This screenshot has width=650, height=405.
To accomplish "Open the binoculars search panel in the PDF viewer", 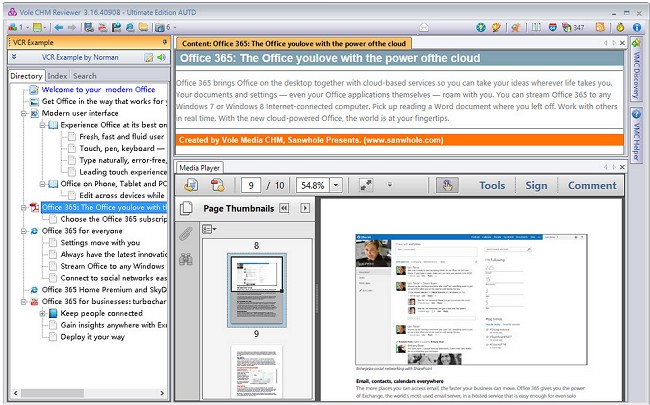I will [x=185, y=259].
